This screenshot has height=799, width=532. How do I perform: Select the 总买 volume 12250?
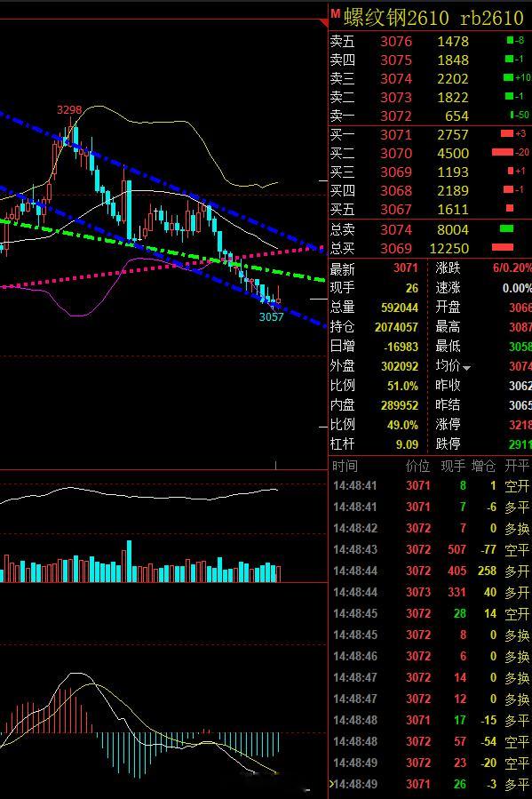449,249
